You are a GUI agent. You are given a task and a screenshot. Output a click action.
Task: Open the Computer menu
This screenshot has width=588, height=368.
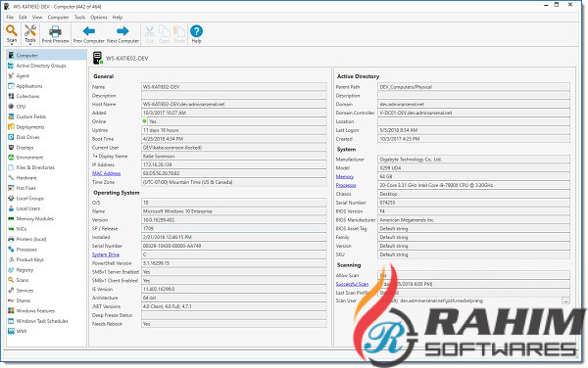[58, 18]
